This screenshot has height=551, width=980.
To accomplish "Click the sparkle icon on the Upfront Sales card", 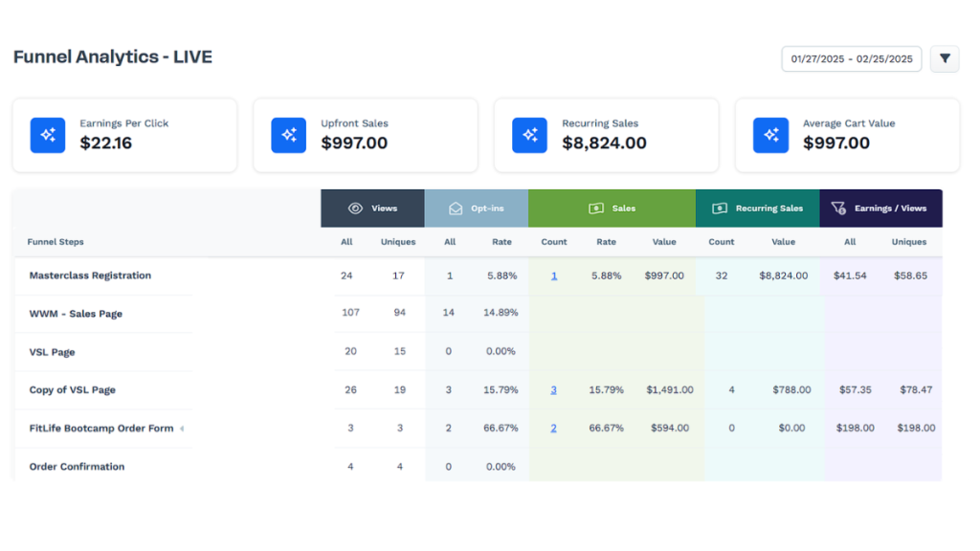I will click(x=288, y=135).
